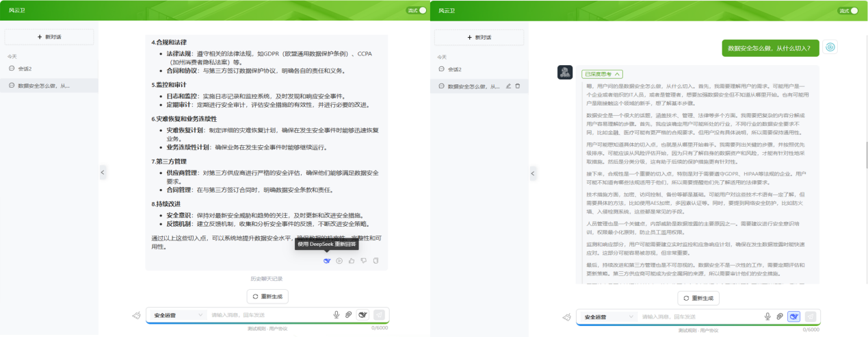Click the read-aloud play icon under the answer
This screenshot has height=337, width=868.
(339, 260)
